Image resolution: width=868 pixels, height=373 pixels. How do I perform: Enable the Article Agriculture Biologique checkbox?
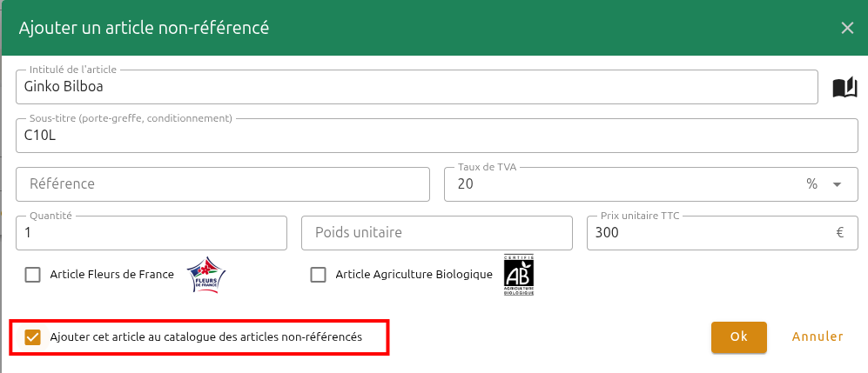point(319,275)
